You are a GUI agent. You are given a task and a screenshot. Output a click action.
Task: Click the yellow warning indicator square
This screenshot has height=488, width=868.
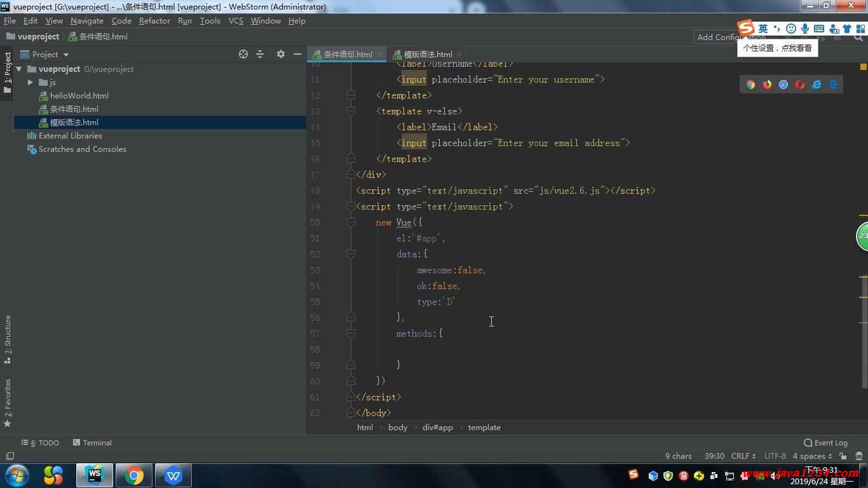(x=864, y=66)
